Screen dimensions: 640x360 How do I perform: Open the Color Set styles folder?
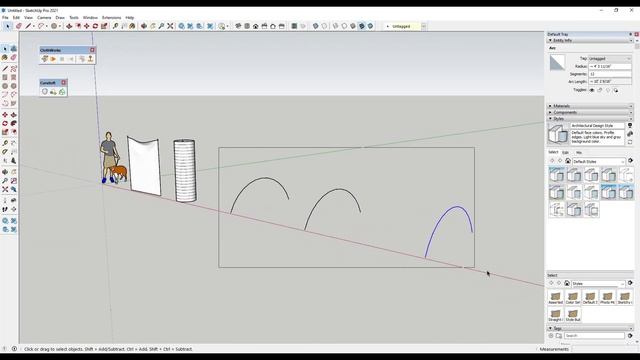coord(573,298)
